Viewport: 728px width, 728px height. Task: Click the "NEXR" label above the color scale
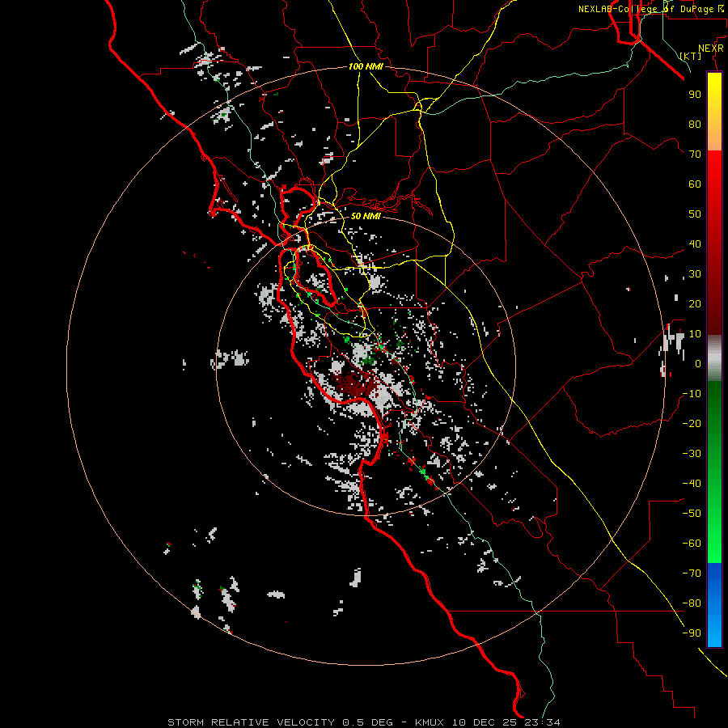tap(711, 48)
